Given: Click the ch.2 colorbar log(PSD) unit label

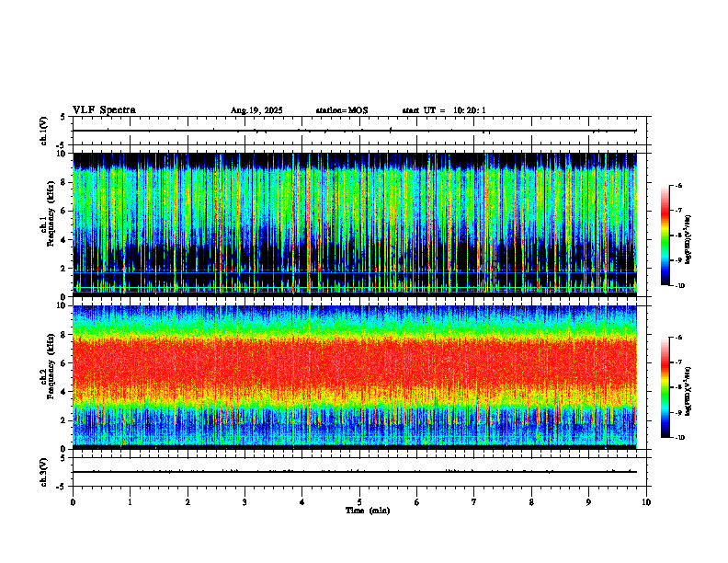Looking at the screenshot, I should [688, 391].
